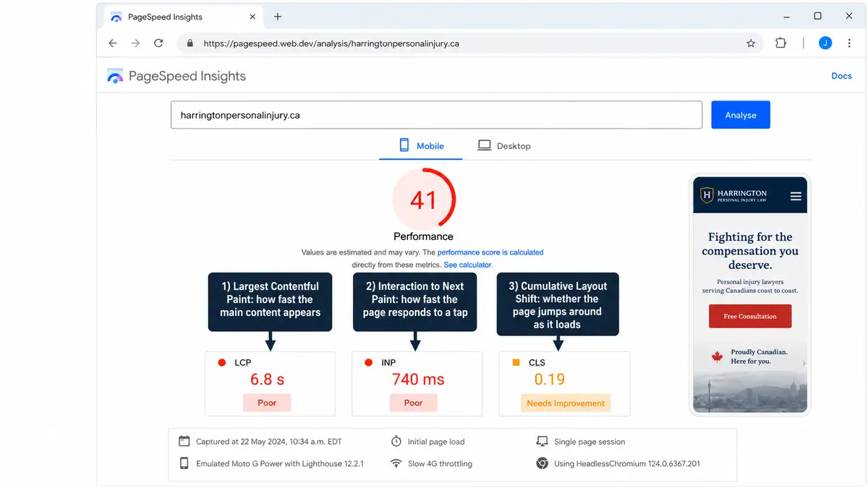
Task: Minimize the browser window
Action: tap(785, 16)
